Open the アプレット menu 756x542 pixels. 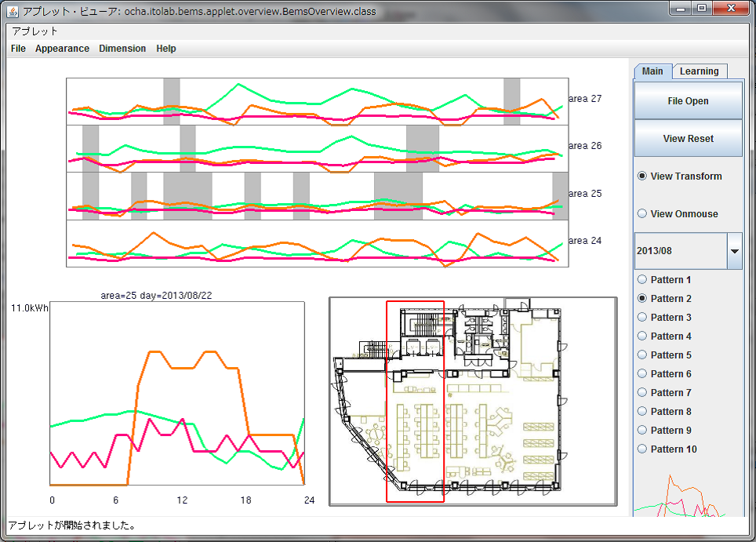tap(35, 31)
